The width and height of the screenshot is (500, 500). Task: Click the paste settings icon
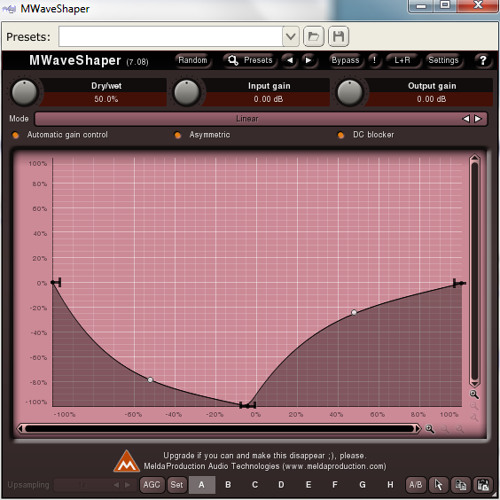[x=483, y=485]
